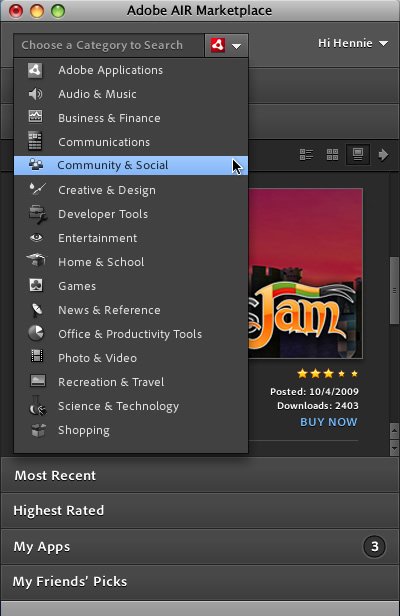The width and height of the screenshot is (400, 616).
Task: Click the Science & Technology microscope icon
Action: click(37, 406)
